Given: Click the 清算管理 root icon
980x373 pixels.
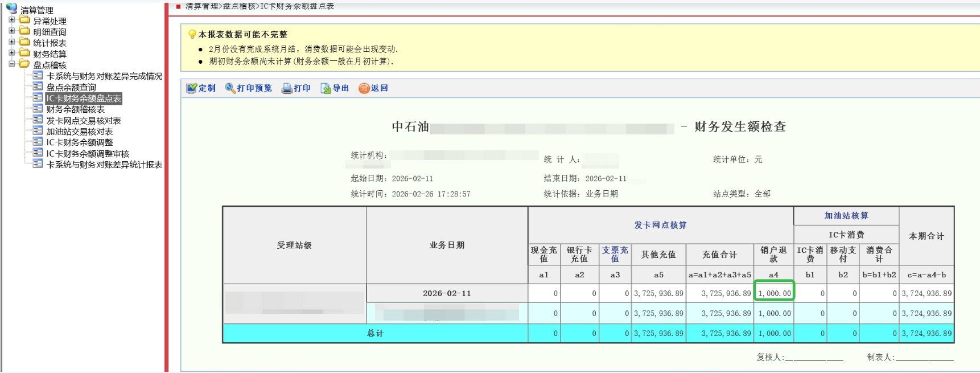Looking at the screenshot, I should 11,9.
